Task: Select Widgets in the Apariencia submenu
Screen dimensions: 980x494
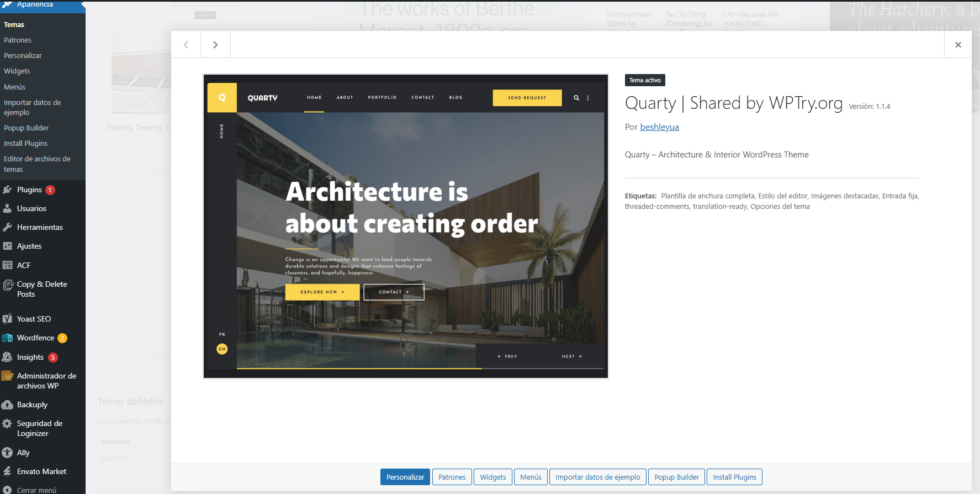Action: point(17,71)
